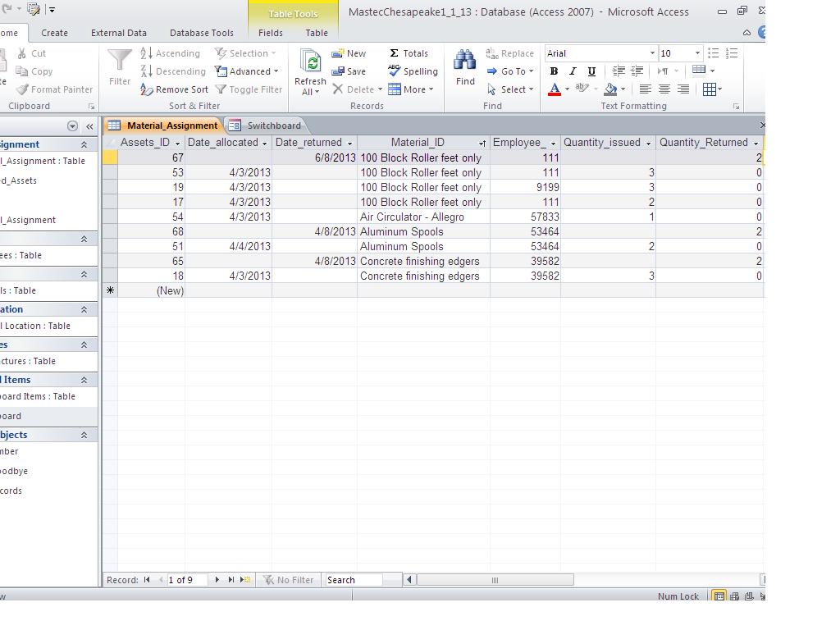Open the font size dropdown
Screen dimensions: 840x630
pos(697,53)
